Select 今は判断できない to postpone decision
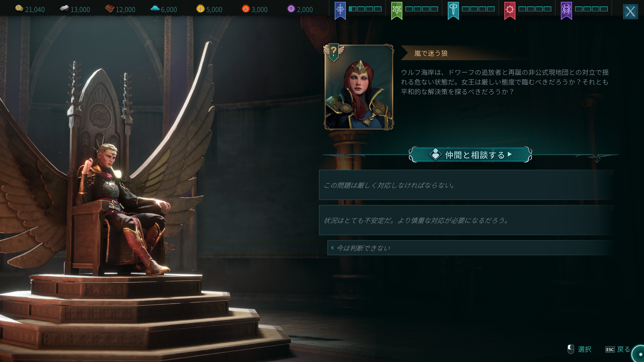This screenshot has width=644, height=362. pos(470,248)
